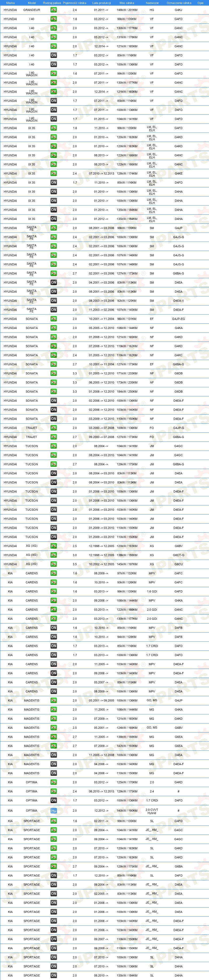
Task: Select the 92kW / 125KM power cell
Action: [x=127, y=301]
